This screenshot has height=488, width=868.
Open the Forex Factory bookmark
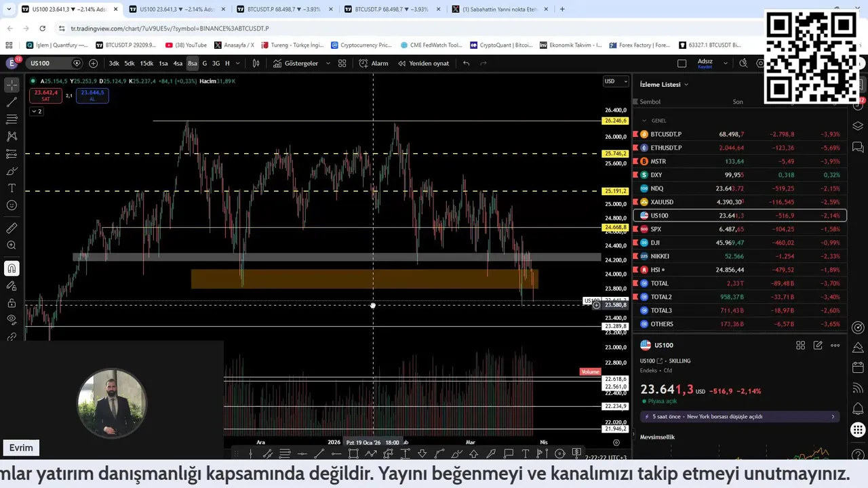coord(638,45)
